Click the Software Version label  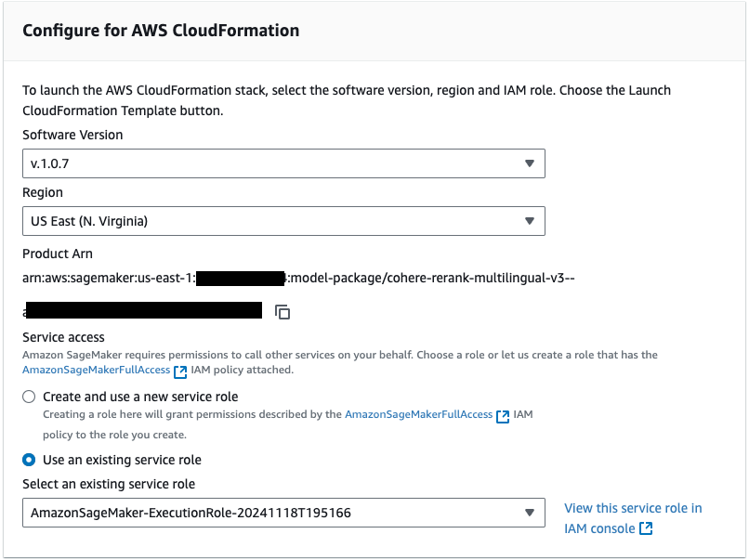tap(72, 135)
